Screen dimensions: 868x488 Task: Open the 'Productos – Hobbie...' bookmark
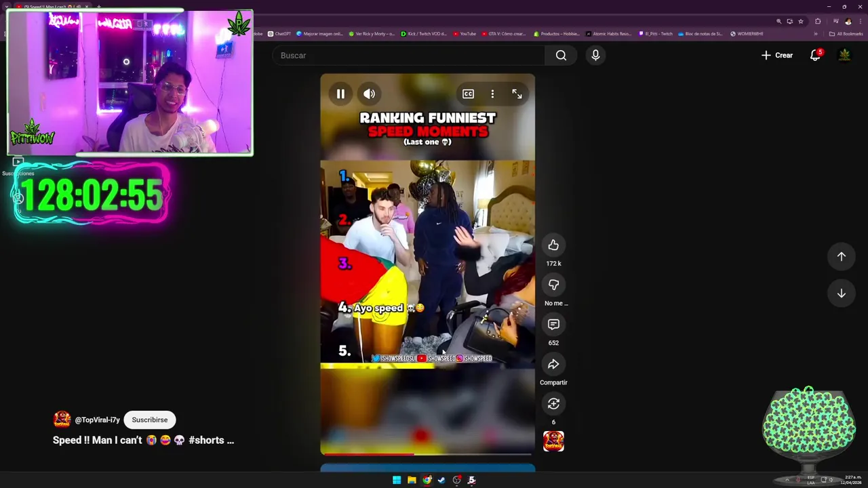[557, 34]
